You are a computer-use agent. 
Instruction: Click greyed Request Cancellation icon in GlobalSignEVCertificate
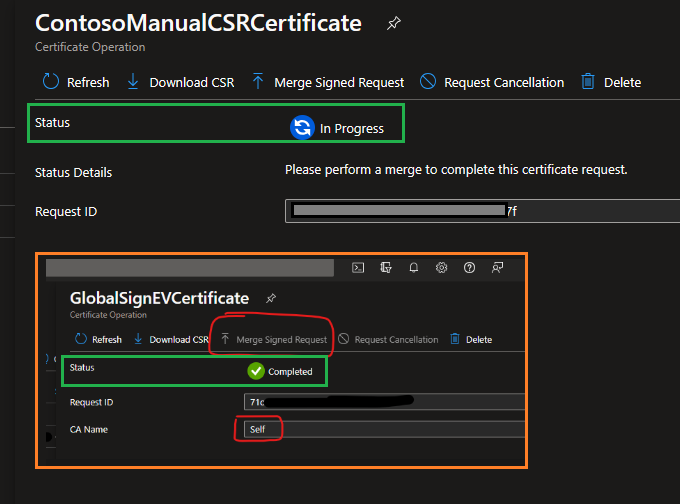[x=343, y=339]
